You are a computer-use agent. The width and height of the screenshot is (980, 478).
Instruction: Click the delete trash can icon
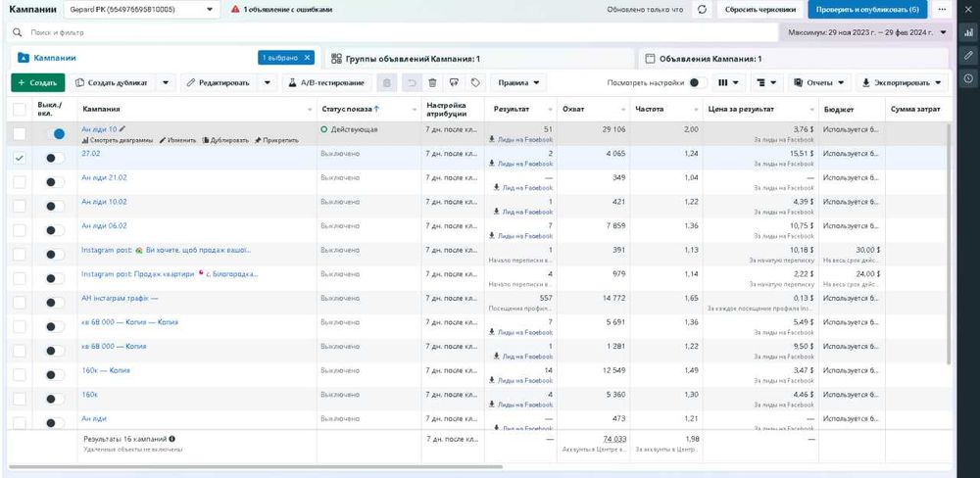(432, 82)
